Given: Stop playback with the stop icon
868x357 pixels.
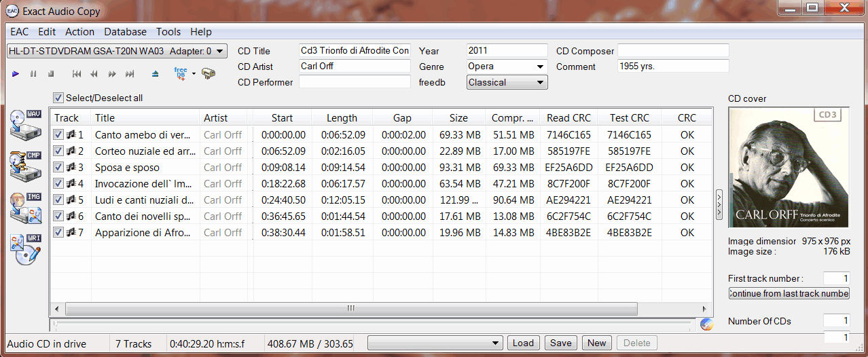Looking at the screenshot, I should tap(51, 73).
